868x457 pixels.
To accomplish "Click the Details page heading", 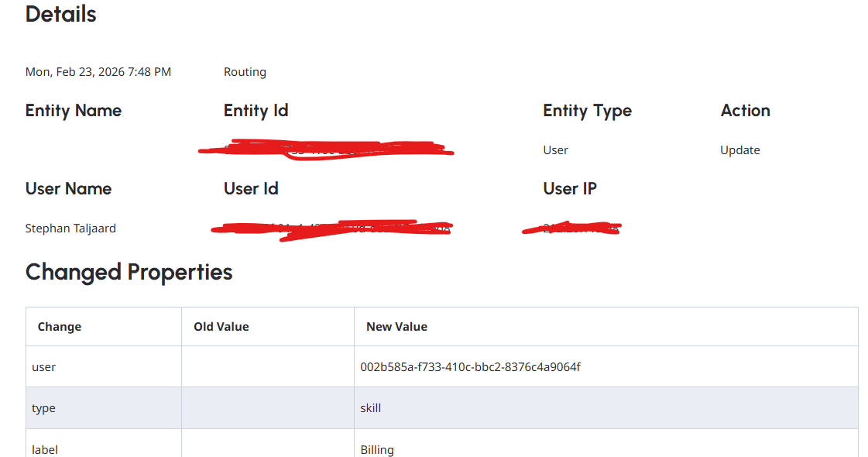I will click(61, 14).
